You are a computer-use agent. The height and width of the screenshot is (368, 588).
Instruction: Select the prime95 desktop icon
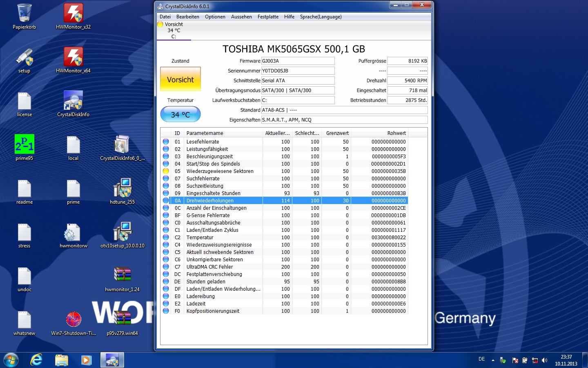point(24,148)
